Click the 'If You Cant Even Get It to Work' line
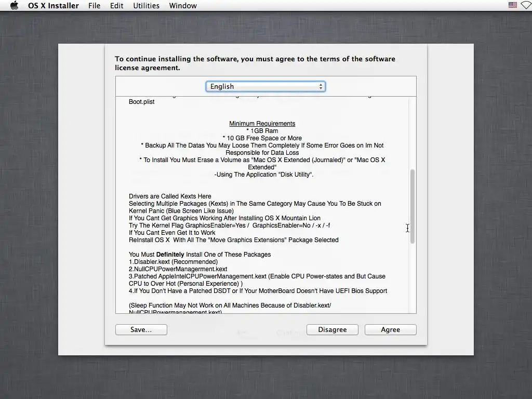This screenshot has width=532, height=399. point(171,233)
